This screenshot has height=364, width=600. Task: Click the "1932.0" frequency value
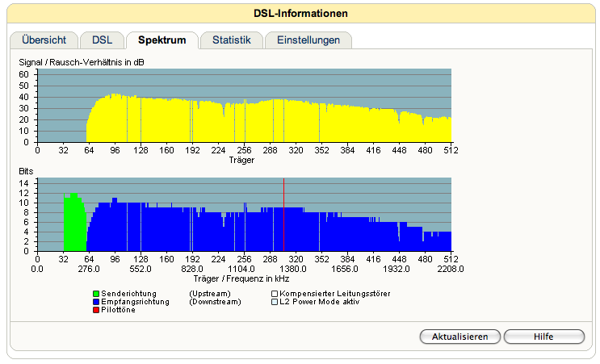[397, 270]
